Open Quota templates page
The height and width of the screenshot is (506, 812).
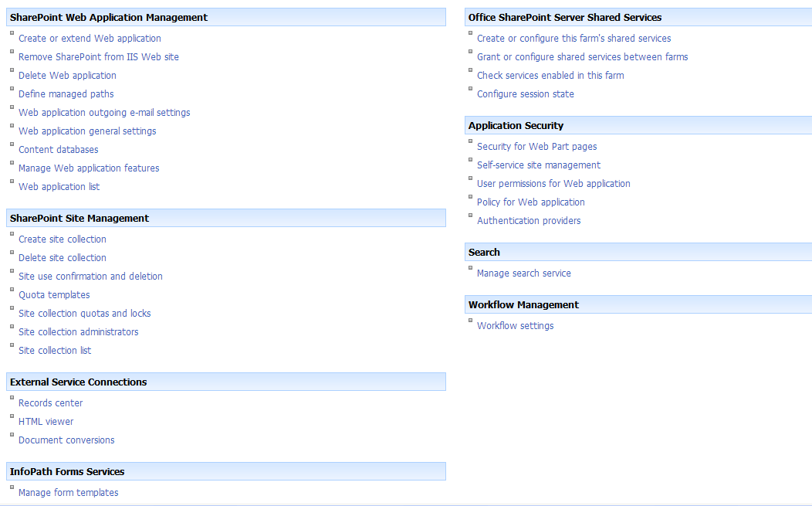(54, 295)
